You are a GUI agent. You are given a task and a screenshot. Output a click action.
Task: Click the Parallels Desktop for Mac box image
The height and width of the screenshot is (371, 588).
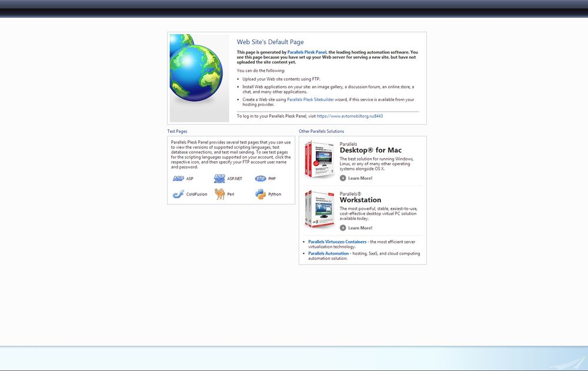[319, 159]
